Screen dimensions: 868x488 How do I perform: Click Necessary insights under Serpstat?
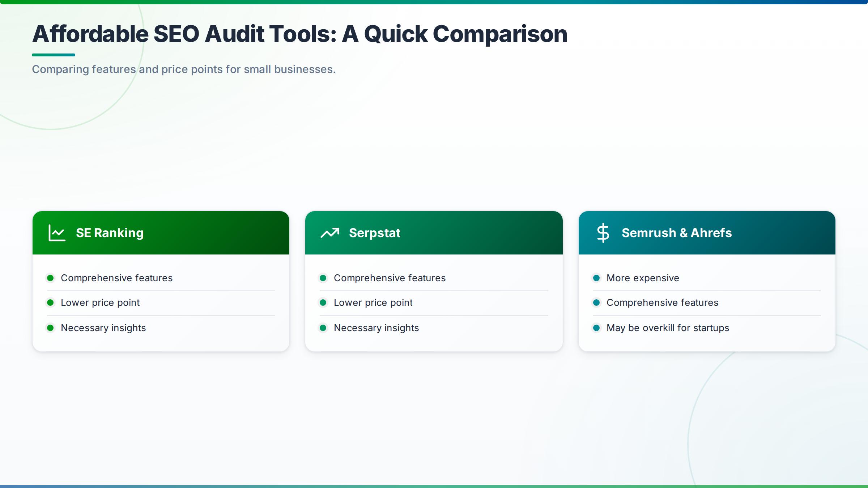376,328
